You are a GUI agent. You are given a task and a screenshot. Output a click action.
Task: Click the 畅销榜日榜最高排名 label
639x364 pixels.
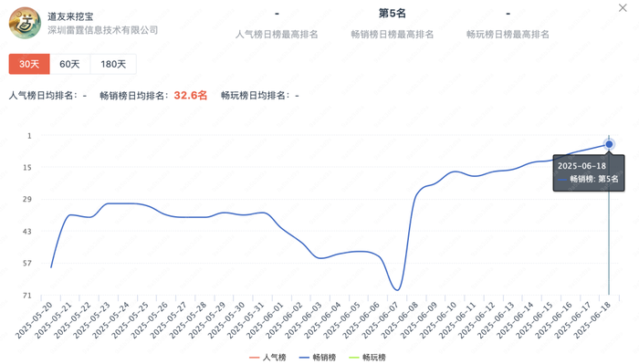click(392, 34)
